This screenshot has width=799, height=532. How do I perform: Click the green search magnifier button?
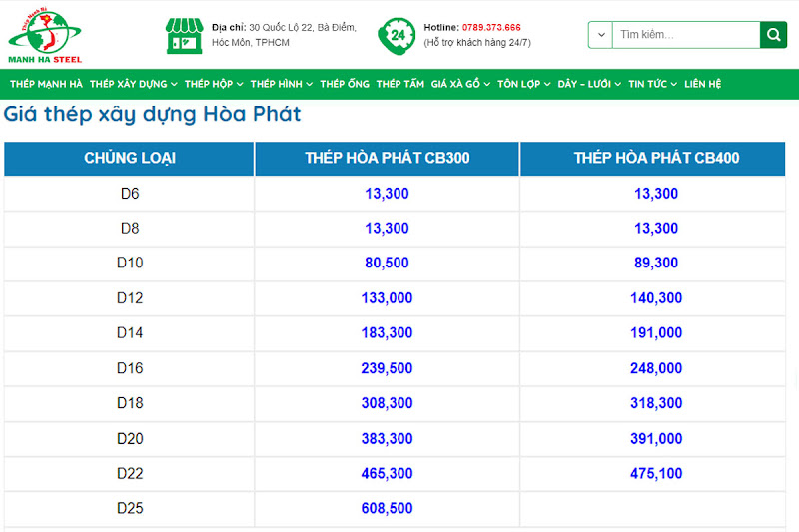(x=773, y=35)
